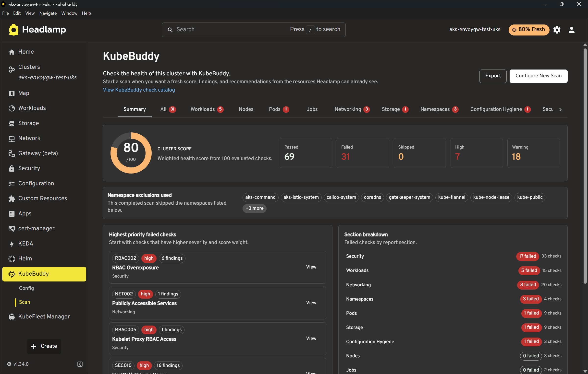Click the Map icon in sidebar

(12, 93)
